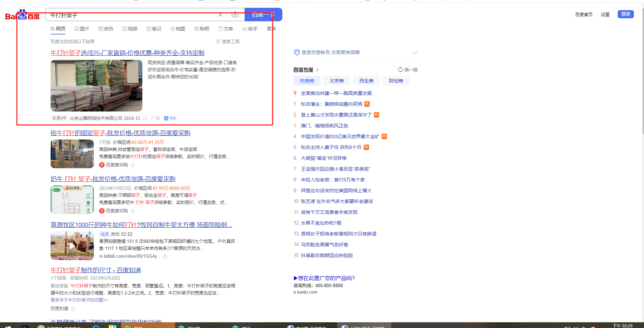Open the 牛打针架子制作的尺寸 百度知道 link
Viewport: 644px width, 328px height.
(x=95, y=270)
